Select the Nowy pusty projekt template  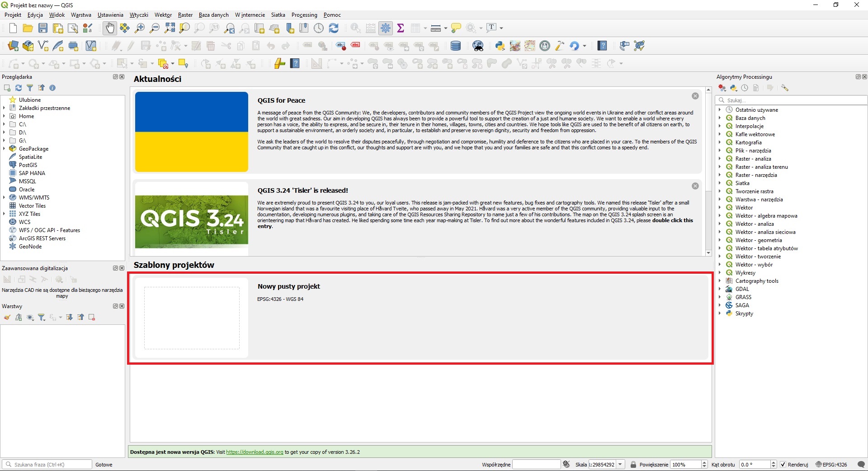point(421,318)
